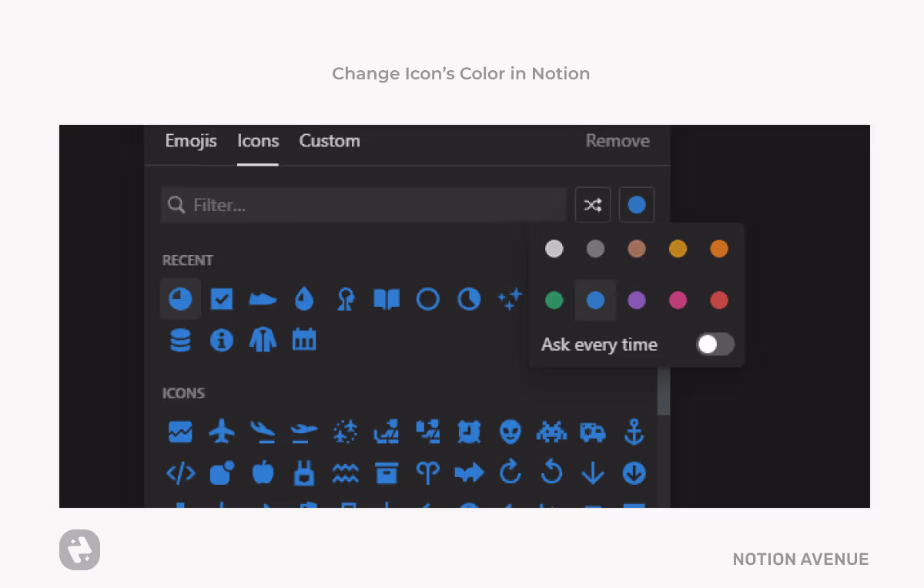Open the blue icon color picker button
The image size is (924, 588).
click(x=636, y=205)
